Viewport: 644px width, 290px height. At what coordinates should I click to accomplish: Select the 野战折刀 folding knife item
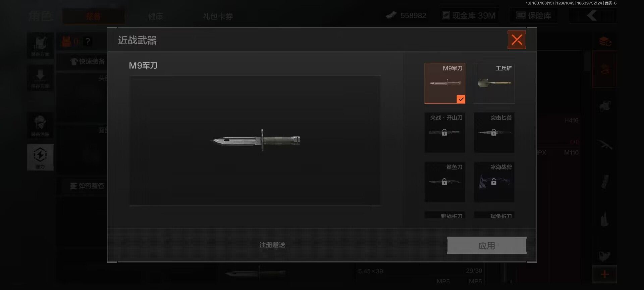click(445, 215)
